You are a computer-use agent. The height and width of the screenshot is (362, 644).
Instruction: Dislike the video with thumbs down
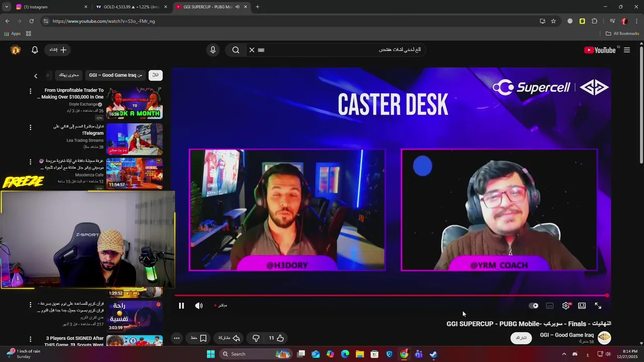256,338
